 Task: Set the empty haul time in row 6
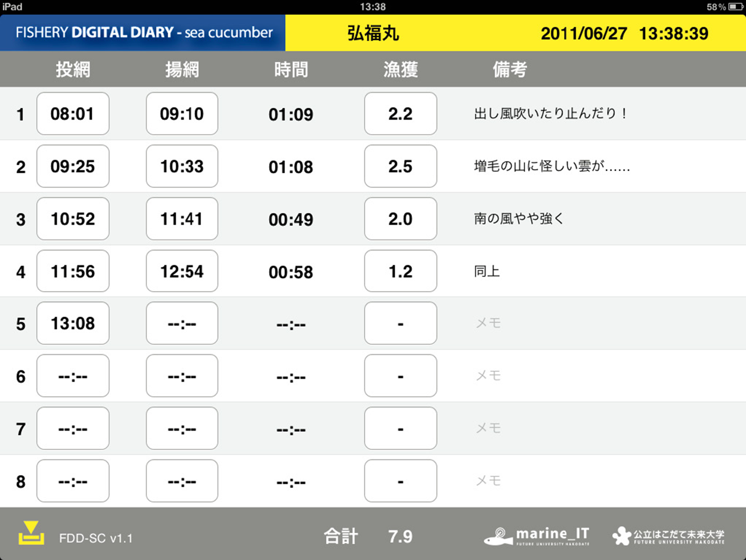(x=182, y=376)
